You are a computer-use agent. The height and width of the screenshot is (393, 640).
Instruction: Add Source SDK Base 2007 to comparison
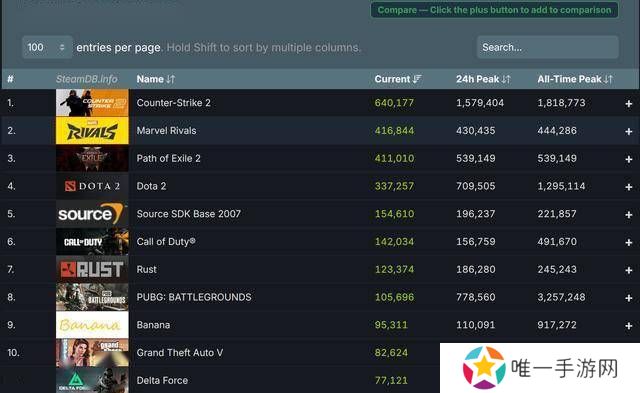click(x=629, y=215)
